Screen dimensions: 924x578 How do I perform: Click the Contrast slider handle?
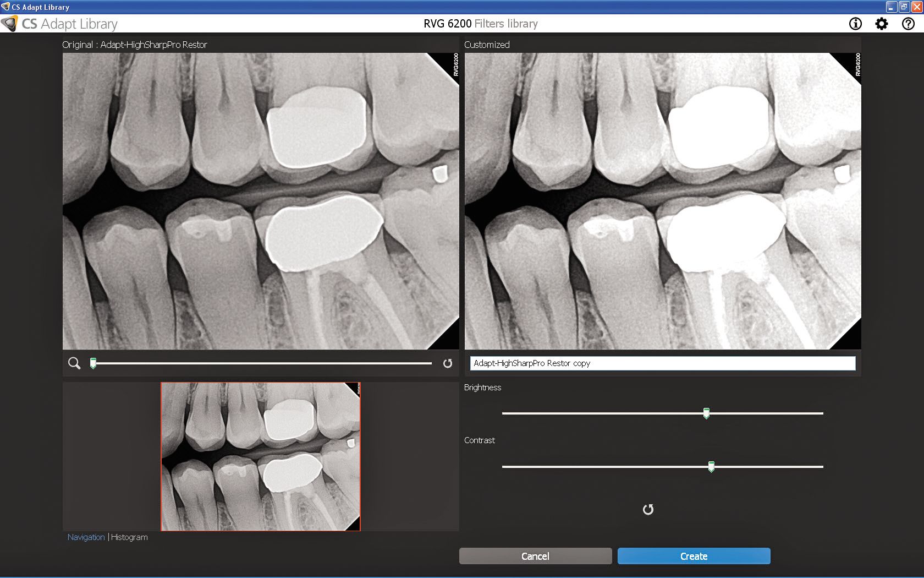pyautogui.click(x=711, y=467)
